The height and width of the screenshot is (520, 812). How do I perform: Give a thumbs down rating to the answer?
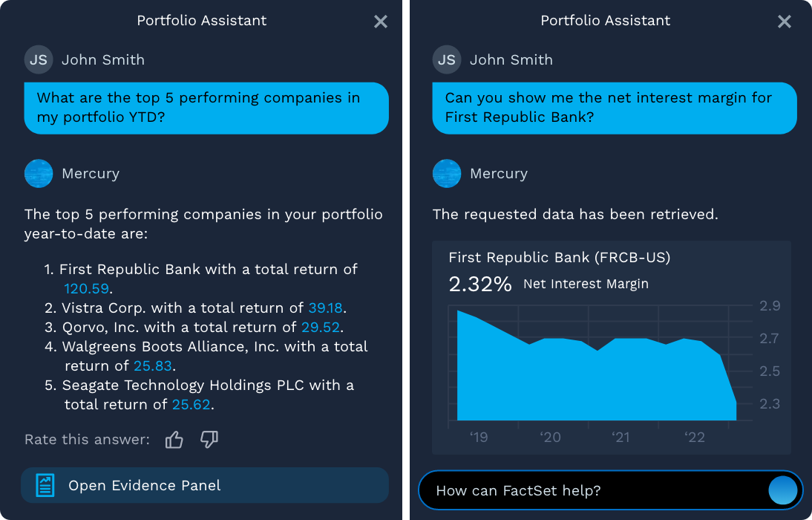pyautogui.click(x=209, y=439)
